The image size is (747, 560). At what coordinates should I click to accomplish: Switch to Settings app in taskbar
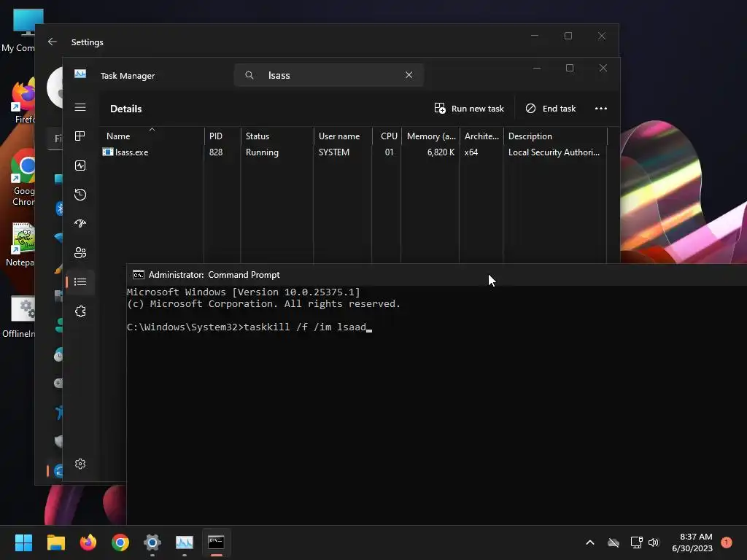coord(152,542)
